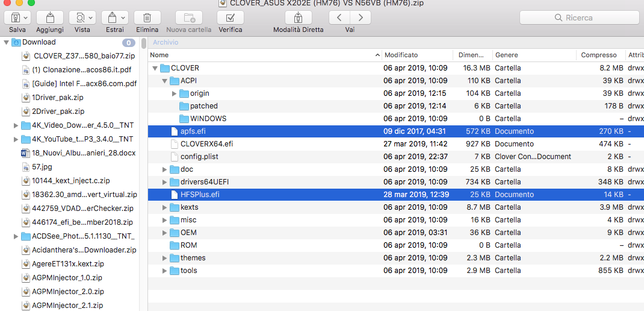Click the Clover Con...Document type cell
The image size is (644, 311).
533,157
